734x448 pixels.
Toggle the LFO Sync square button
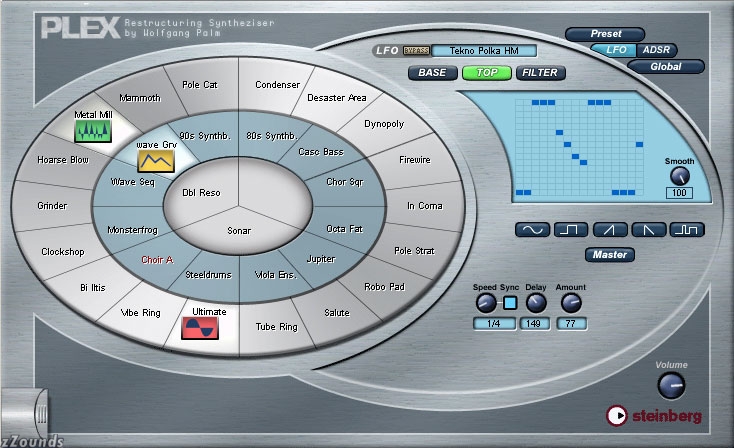(510, 303)
